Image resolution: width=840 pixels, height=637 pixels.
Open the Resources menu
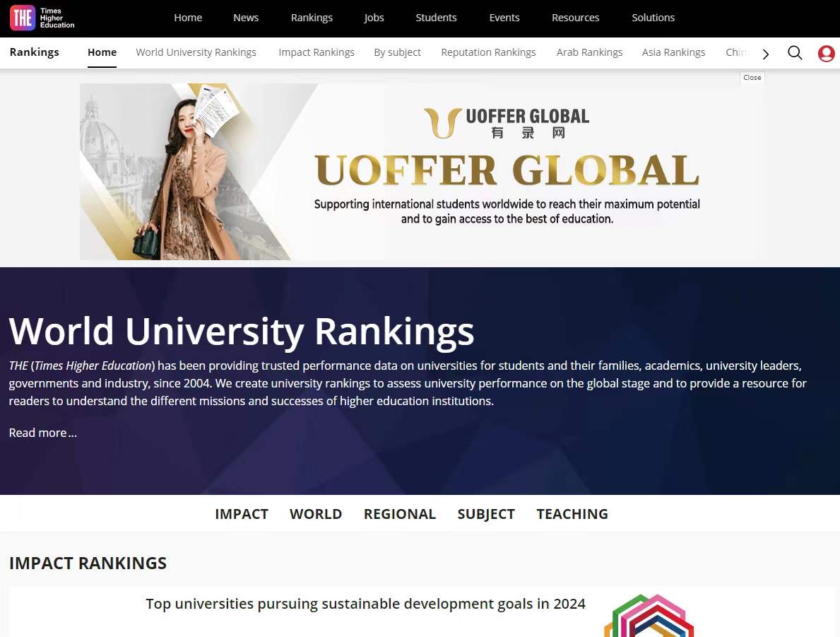[x=575, y=18]
